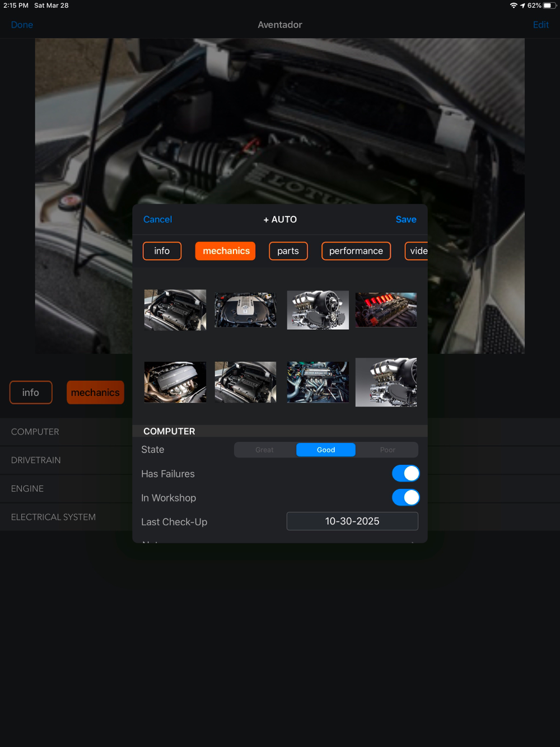
Task: Tap Cancel in the + AUTO dialog
Action: (157, 220)
